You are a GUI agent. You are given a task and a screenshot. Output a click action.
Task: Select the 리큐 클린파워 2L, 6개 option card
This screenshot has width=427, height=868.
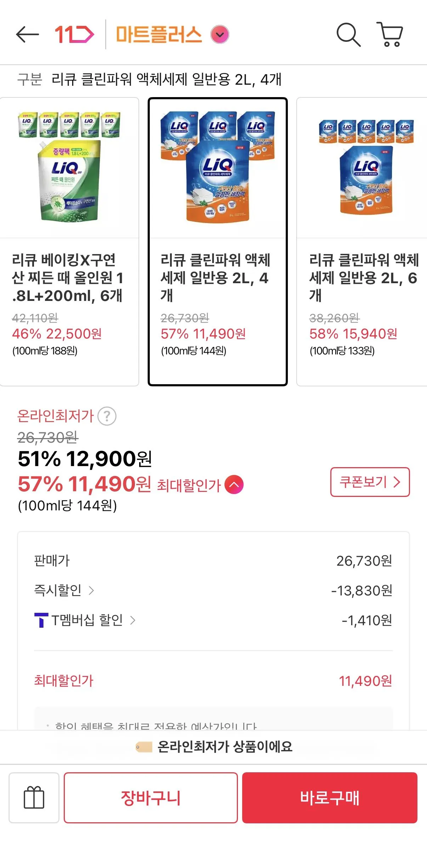coord(362,242)
